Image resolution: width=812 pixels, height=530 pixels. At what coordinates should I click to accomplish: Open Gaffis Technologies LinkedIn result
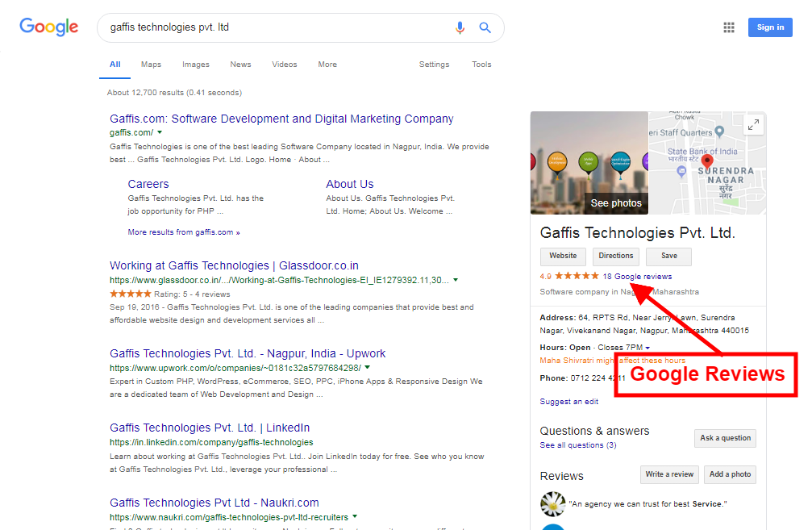(210, 428)
